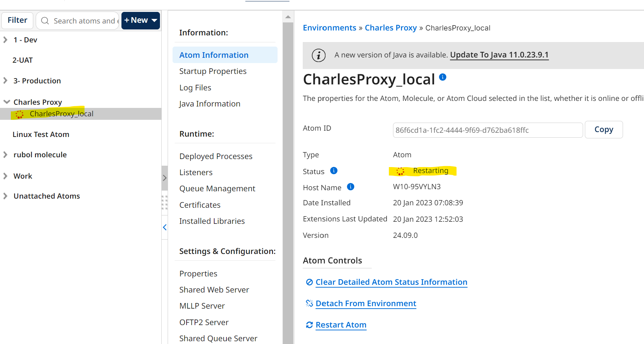Click the Java update notice info icon
This screenshot has height=344, width=644.
pos(318,55)
